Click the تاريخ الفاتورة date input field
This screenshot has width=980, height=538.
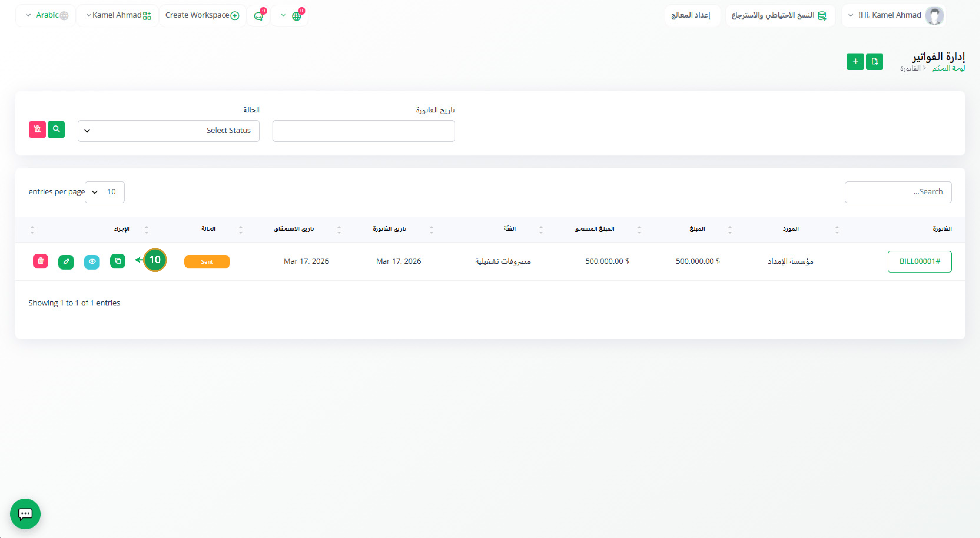pos(364,131)
